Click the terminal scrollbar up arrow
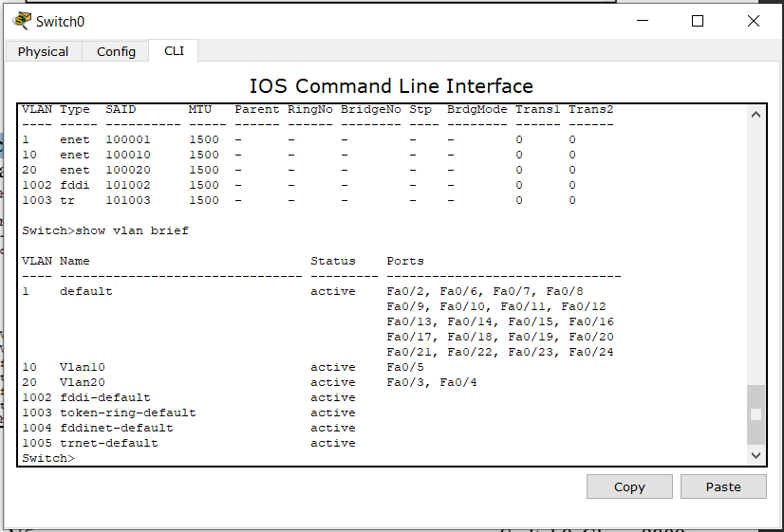 tap(756, 115)
